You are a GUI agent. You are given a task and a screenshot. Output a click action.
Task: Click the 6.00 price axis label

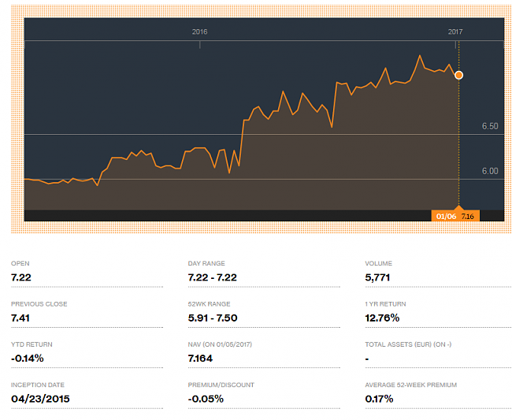490,171
